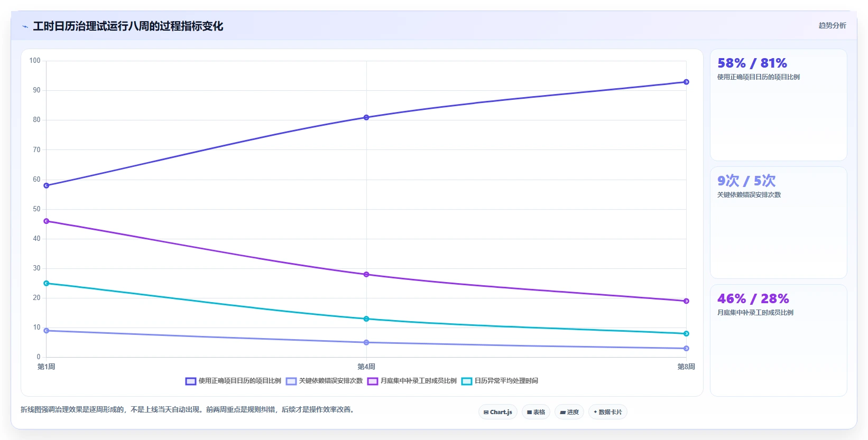This screenshot has height=440, width=868.
Task: Click the trend icon beside the chart title
Action: pos(25,26)
